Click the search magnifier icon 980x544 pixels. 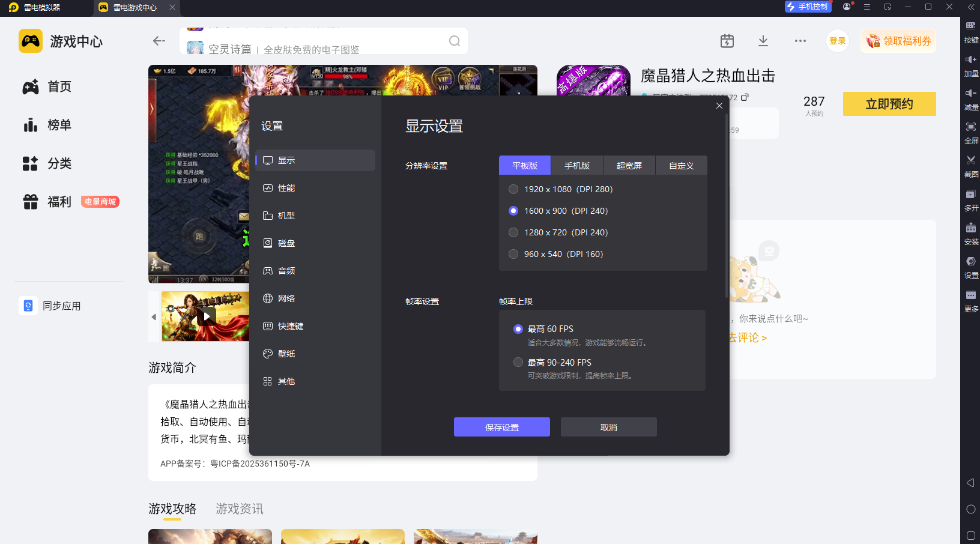tap(455, 41)
